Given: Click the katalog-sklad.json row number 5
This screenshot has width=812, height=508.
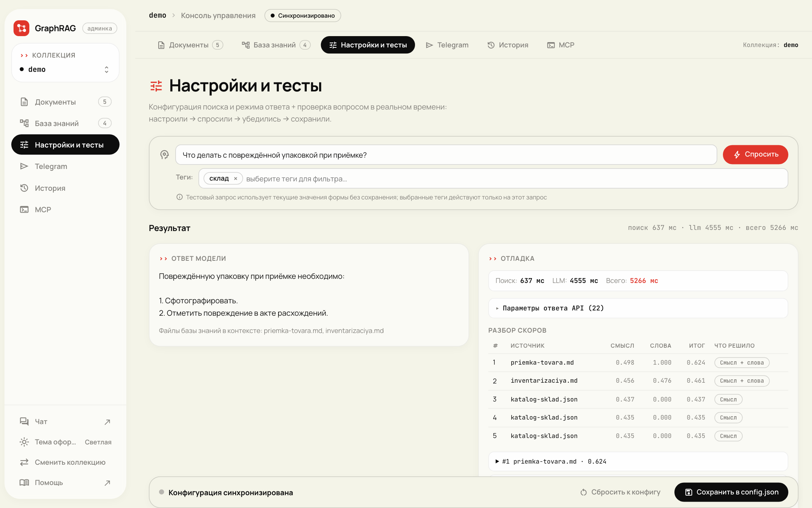Looking at the screenshot, I should click(638, 436).
